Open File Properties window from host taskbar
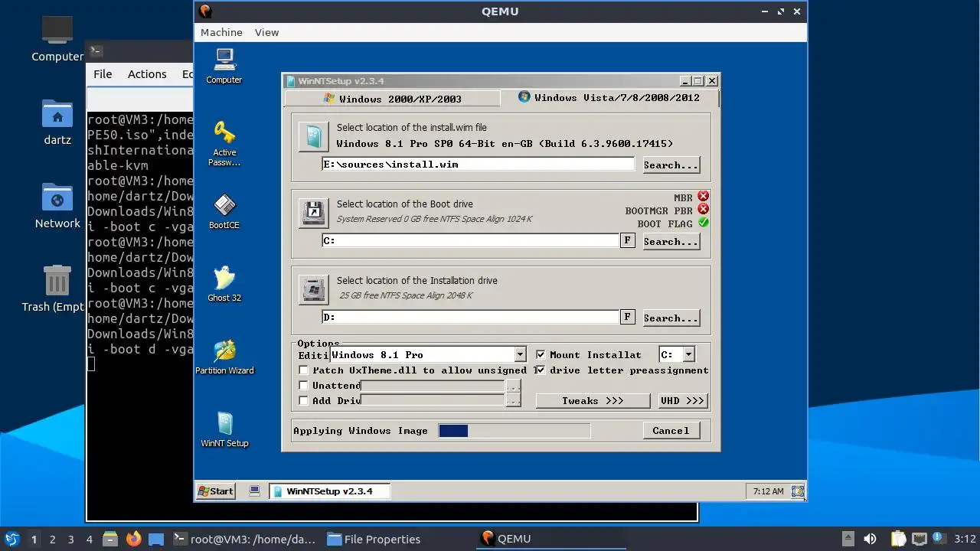980x551 pixels. (x=374, y=539)
